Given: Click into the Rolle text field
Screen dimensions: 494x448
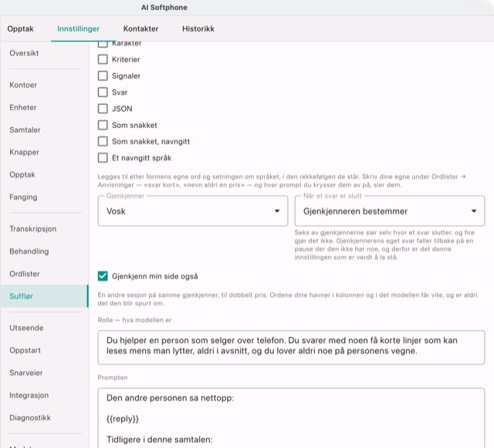Looking at the screenshot, I should tap(291, 347).
